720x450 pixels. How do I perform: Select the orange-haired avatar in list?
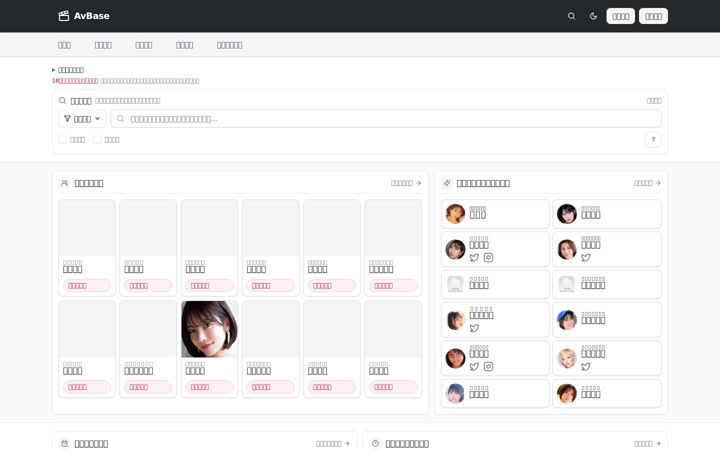tap(456, 214)
